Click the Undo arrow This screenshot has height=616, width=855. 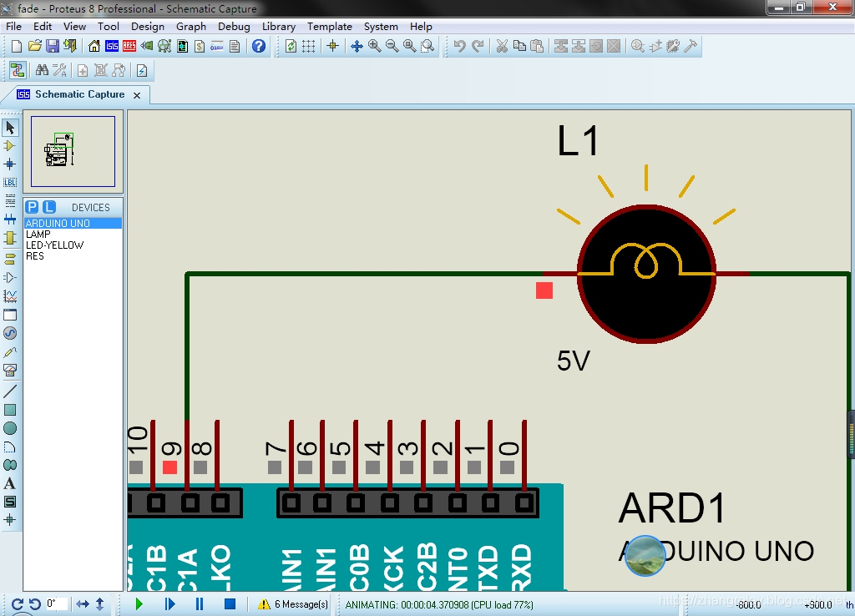(460, 47)
